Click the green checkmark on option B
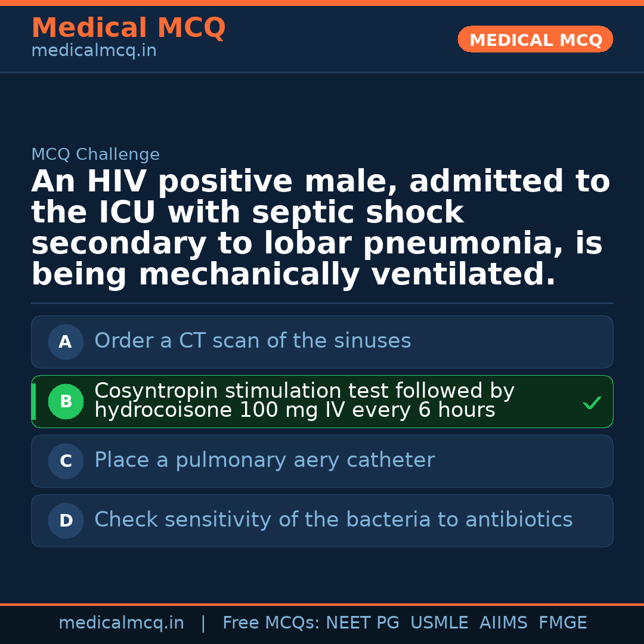The height and width of the screenshot is (644, 644). (592, 403)
